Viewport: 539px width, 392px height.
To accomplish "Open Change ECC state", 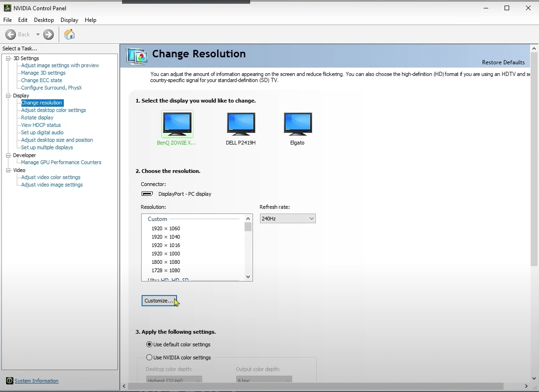I will 41,80.
